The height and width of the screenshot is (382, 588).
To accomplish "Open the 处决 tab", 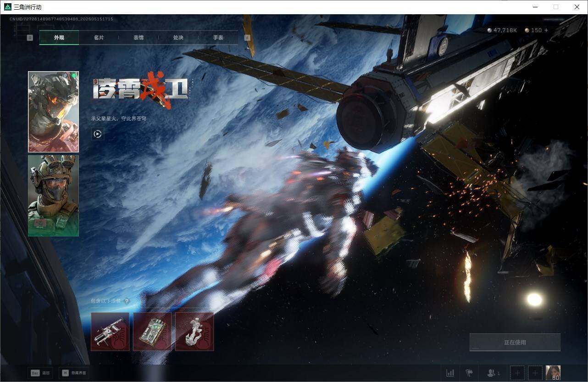I will [x=178, y=38].
